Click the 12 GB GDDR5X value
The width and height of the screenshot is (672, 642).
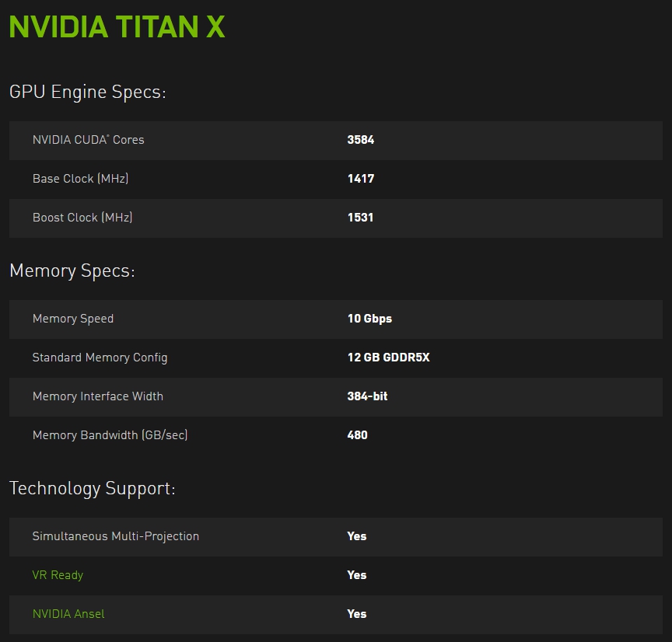[388, 358]
